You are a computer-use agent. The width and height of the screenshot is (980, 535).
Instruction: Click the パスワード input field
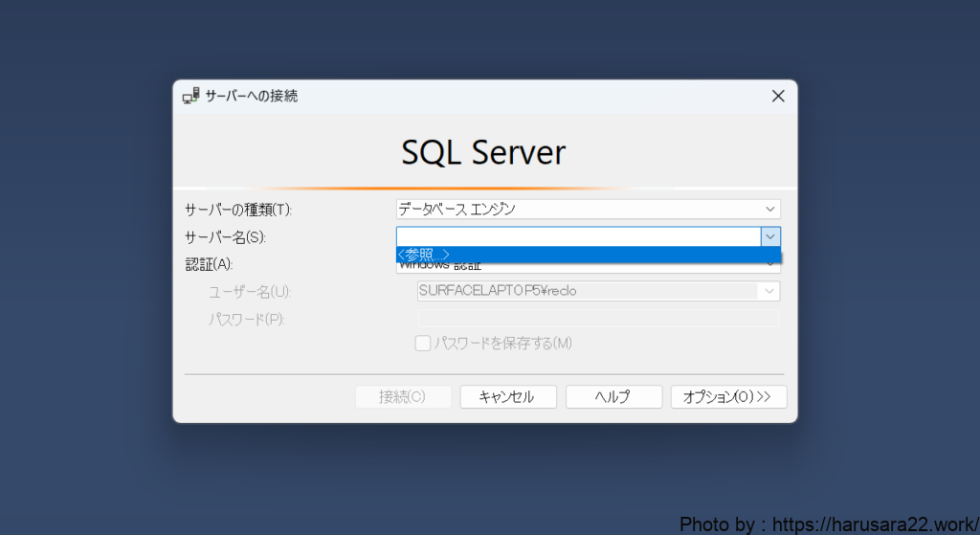click(598, 319)
